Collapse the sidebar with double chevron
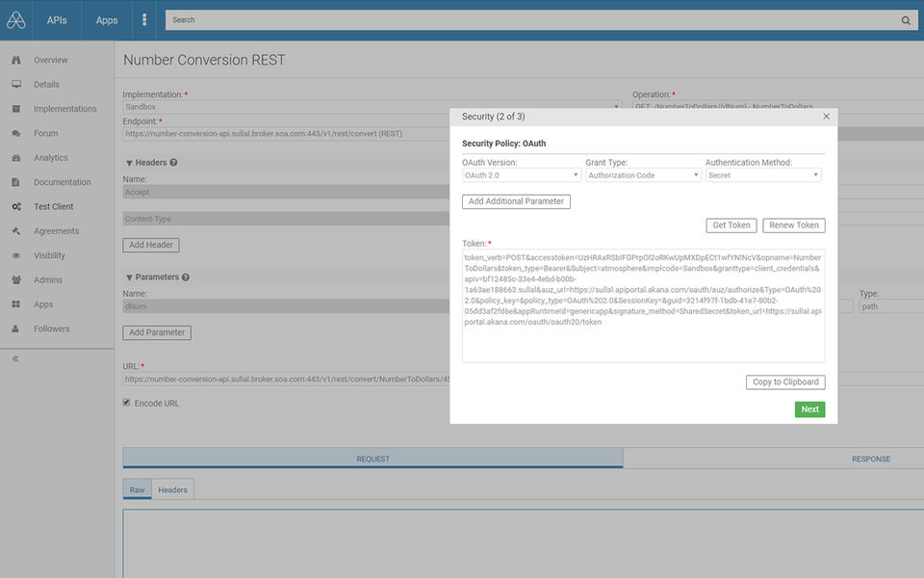The height and width of the screenshot is (578, 924). [x=15, y=358]
